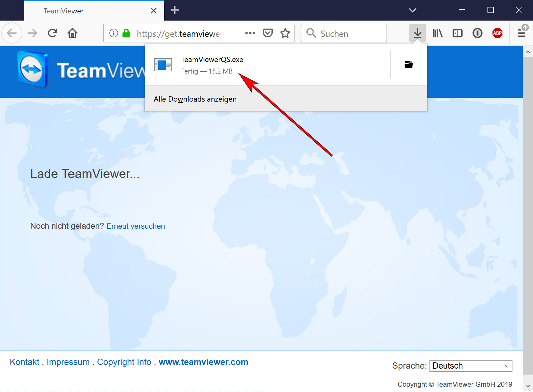Click the TeamViewer logo in header
Image resolution: width=533 pixels, height=392 pixels.
pyautogui.click(x=81, y=70)
